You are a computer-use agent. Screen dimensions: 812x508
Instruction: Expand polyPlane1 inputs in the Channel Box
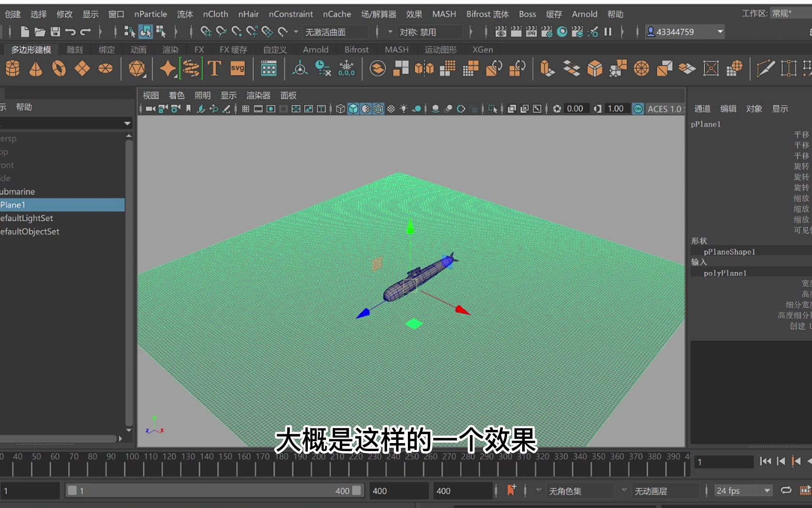(x=725, y=273)
